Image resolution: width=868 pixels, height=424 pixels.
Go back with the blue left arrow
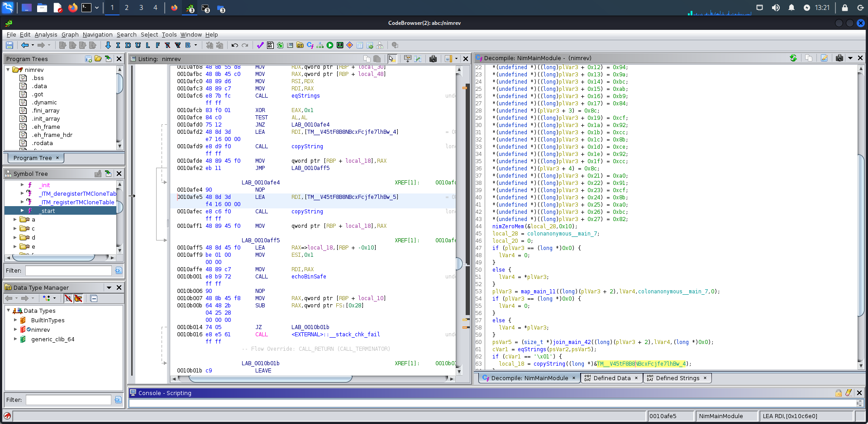point(25,45)
